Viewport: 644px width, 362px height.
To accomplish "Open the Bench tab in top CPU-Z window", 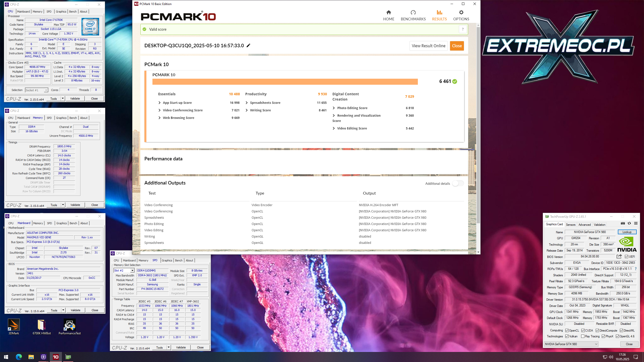I will (73, 12).
